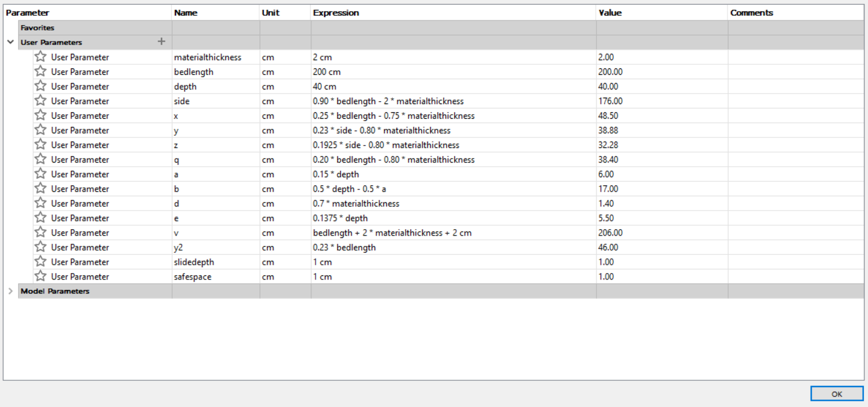Click the star icon for the depth parameter
The height and width of the screenshot is (407, 868).
point(40,86)
